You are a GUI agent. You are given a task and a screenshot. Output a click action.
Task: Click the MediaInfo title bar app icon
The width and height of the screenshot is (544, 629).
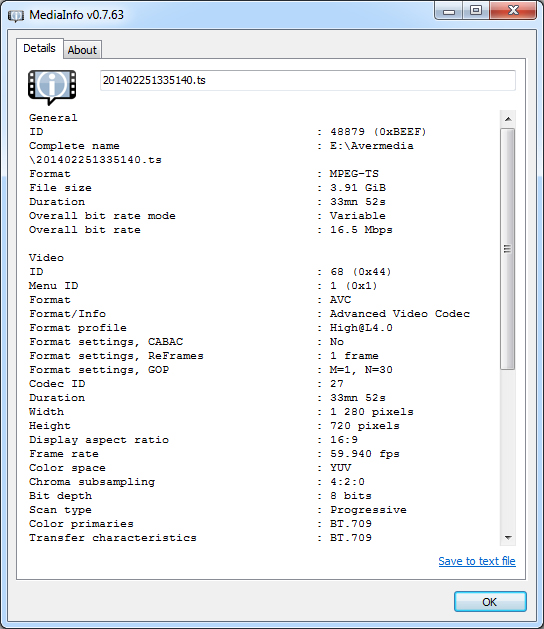[x=16, y=16]
